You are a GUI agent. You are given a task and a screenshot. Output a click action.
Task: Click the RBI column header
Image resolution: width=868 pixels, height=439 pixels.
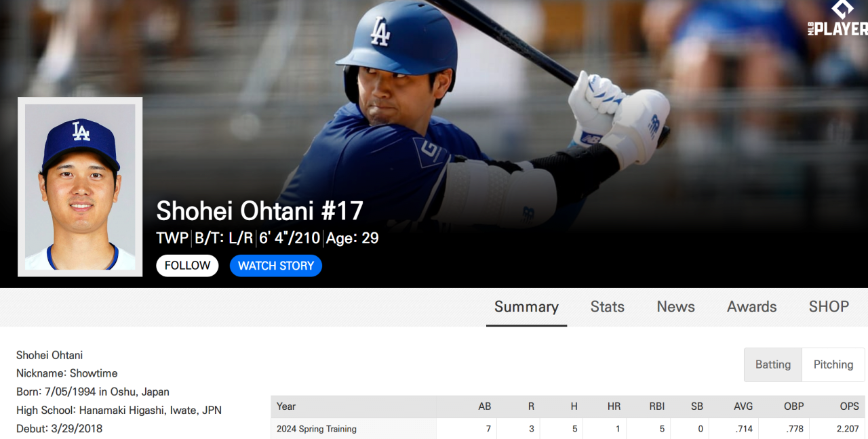pos(656,406)
